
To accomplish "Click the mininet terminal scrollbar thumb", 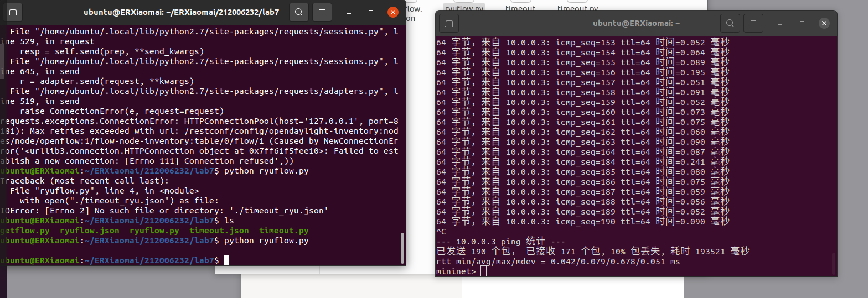I will [x=834, y=264].
